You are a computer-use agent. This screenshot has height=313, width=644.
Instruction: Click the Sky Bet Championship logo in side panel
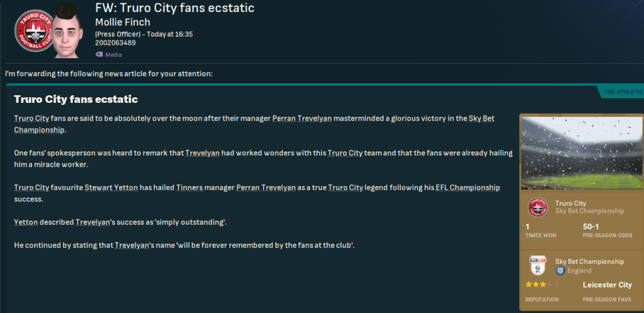click(x=537, y=266)
